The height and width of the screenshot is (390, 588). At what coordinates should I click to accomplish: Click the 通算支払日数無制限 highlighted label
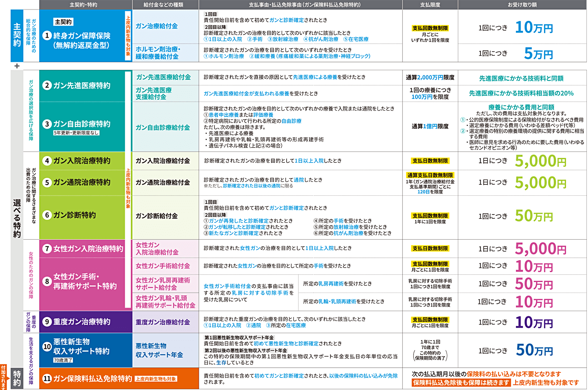pyautogui.click(x=430, y=175)
